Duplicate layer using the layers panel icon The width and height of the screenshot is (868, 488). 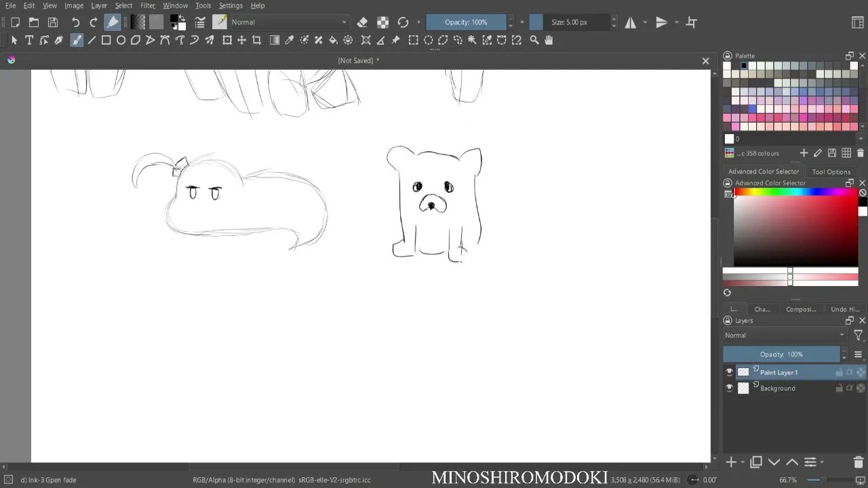757,462
